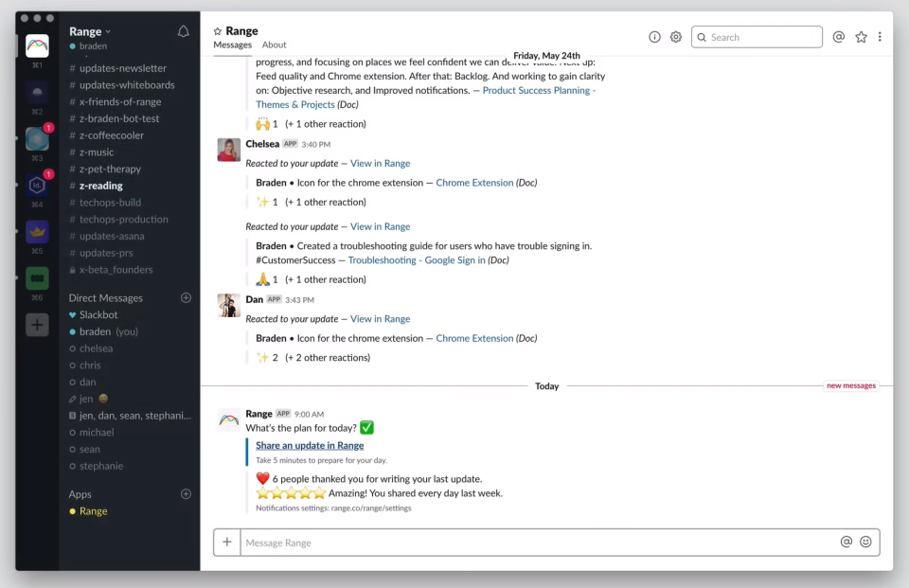Attach a file with message plus button
Screen dimensions: 909x588
[226, 543]
